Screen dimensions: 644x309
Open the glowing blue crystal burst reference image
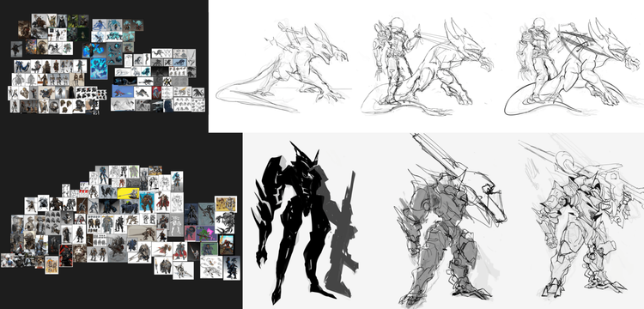pos(99,69)
